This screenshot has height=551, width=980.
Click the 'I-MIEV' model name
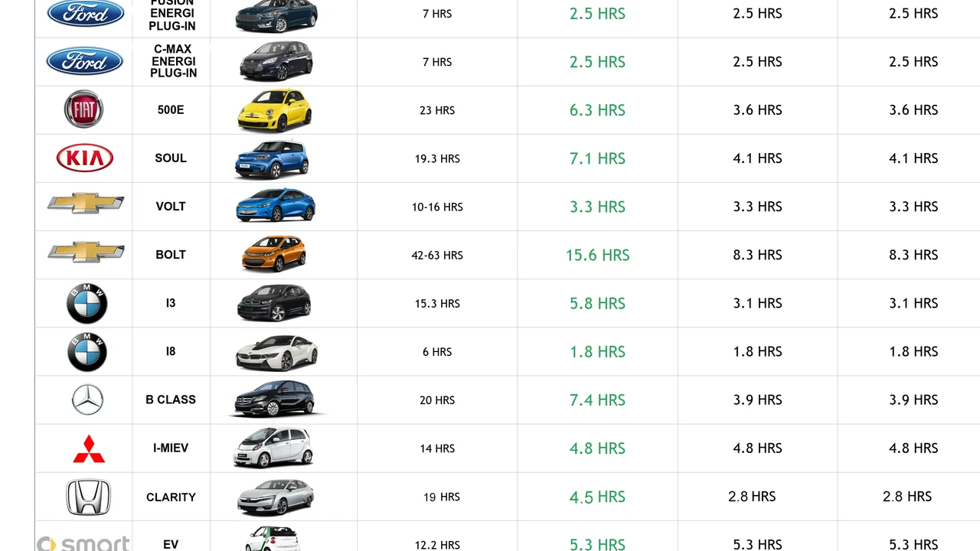171,448
